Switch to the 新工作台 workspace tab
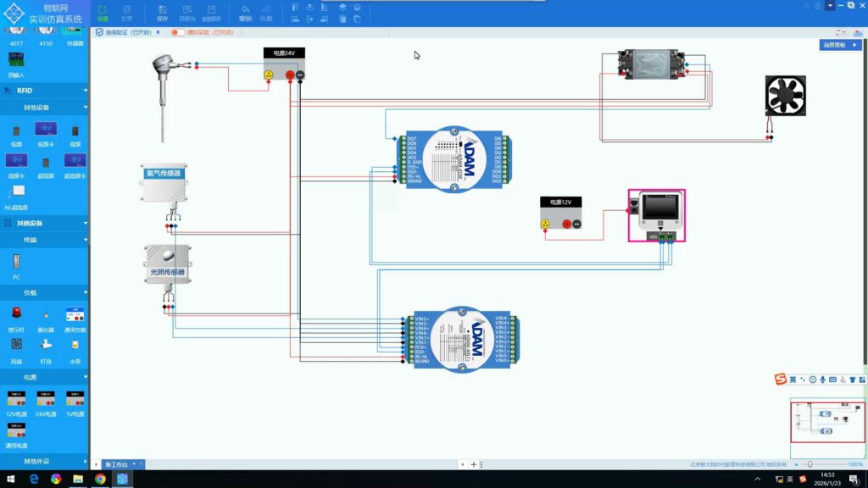The image size is (868, 488). point(117,464)
